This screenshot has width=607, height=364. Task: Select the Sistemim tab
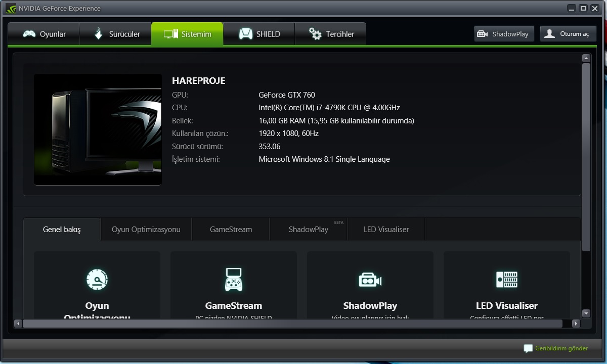187,34
